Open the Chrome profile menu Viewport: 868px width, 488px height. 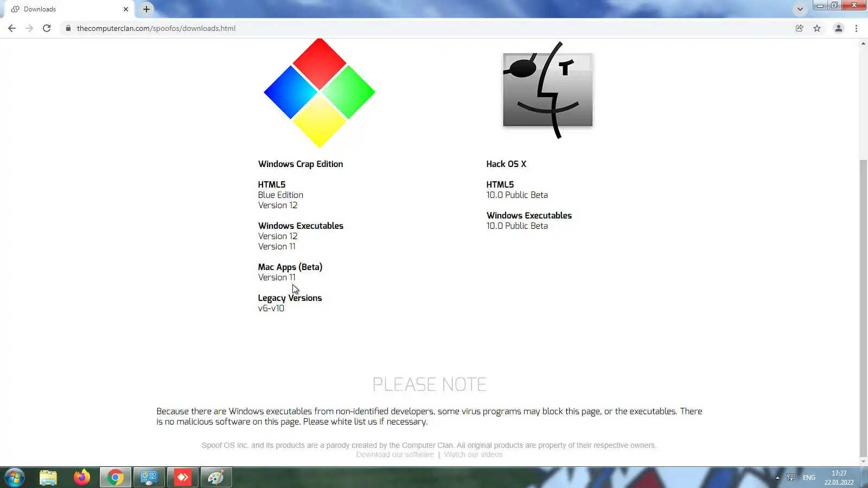(x=838, y=28)
